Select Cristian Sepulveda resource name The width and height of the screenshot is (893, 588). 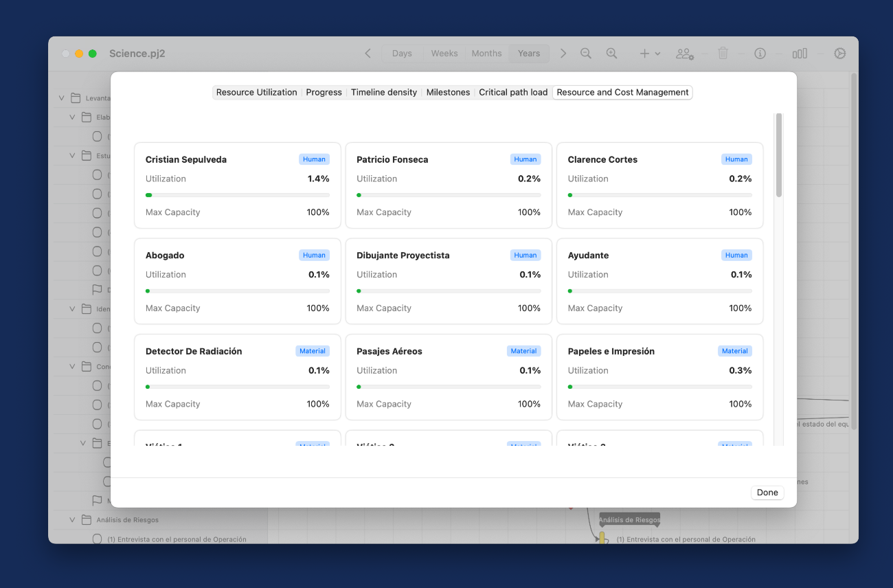186,159
